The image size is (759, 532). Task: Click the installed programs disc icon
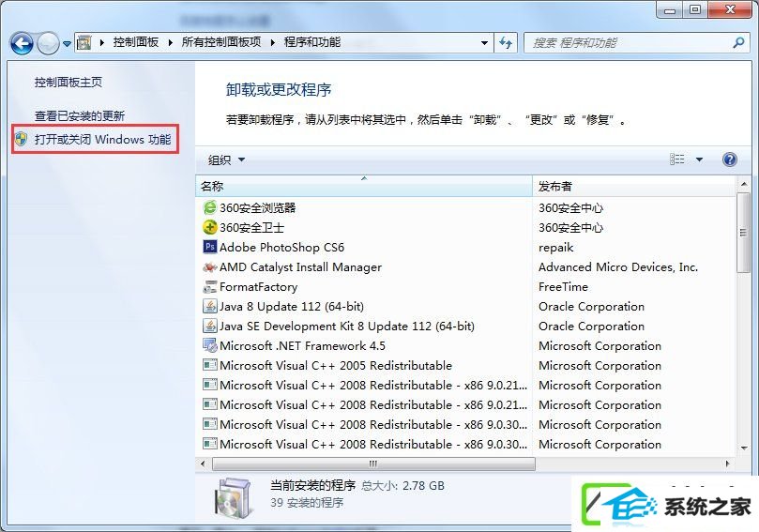tap(234, 496)
